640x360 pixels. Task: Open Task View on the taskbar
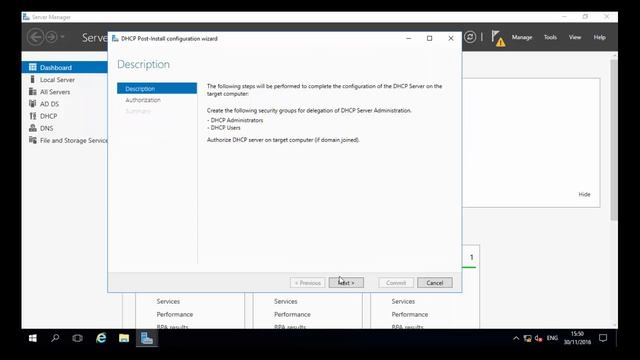point(77,338)
